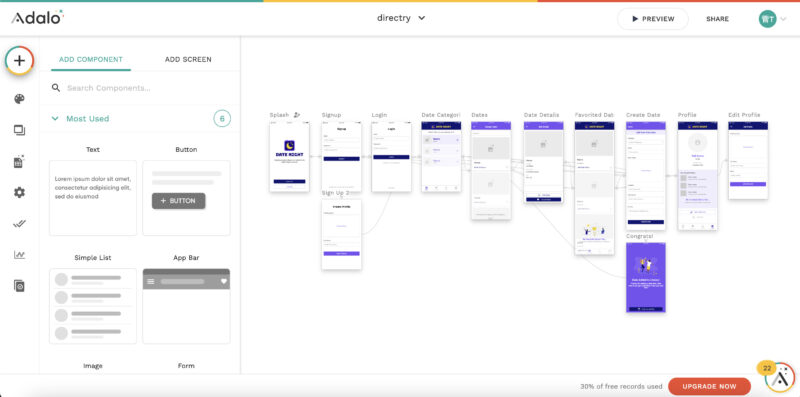Open the directry app name dropdown

pos(401,18)
